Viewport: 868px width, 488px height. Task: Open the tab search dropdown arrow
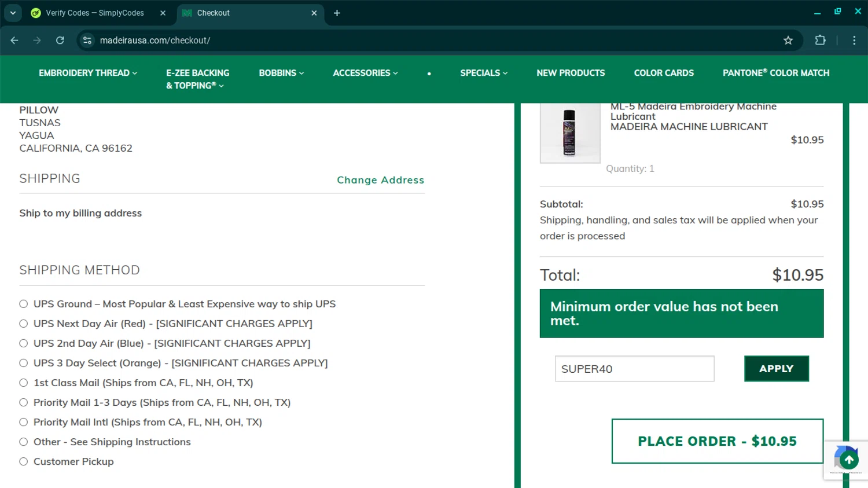click(x=13, y=13)
